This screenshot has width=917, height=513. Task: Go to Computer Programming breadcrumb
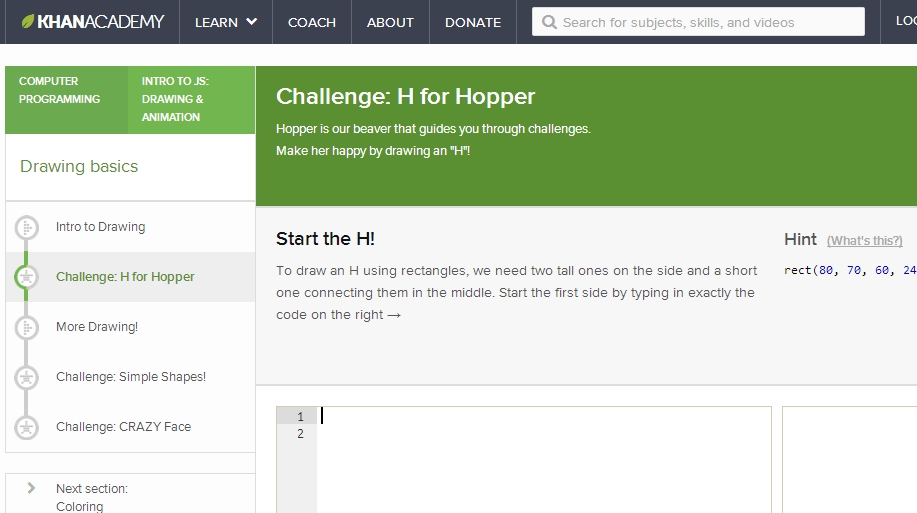pyautogui.click(x=66, y=100)
